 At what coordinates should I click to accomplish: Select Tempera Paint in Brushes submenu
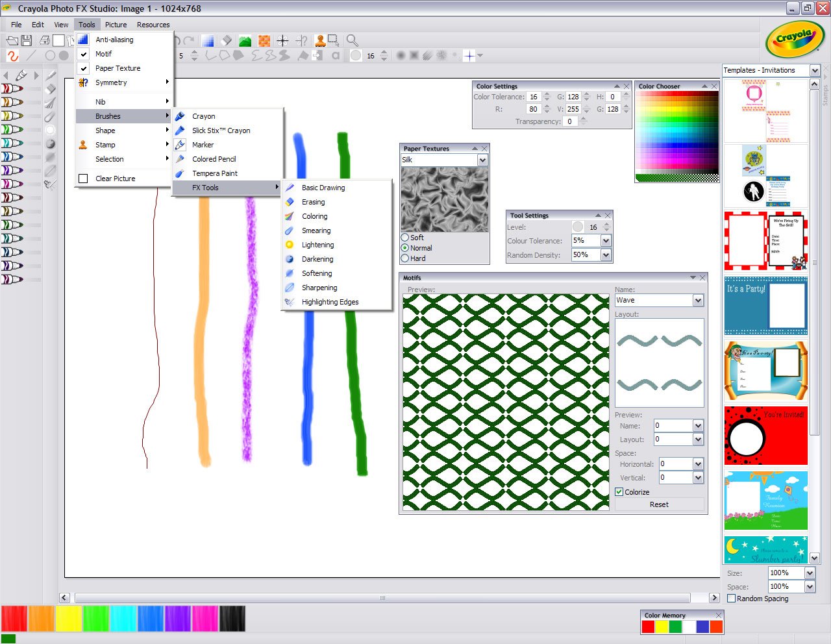(x=215, y=173)
